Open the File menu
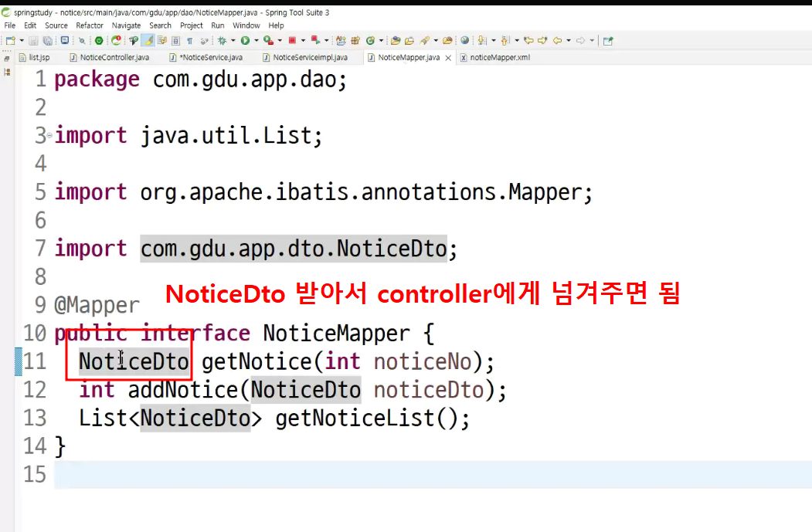The width and height of the screenshot is (812, 532). pyautogui.click(x=10, y=25)
